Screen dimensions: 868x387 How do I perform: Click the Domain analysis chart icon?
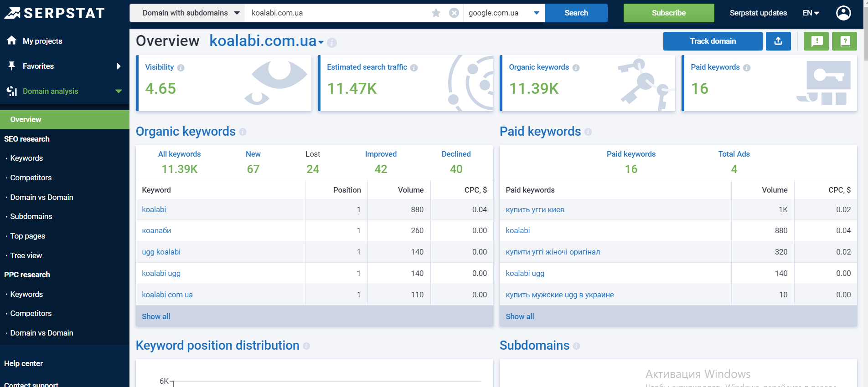[12, 91]
